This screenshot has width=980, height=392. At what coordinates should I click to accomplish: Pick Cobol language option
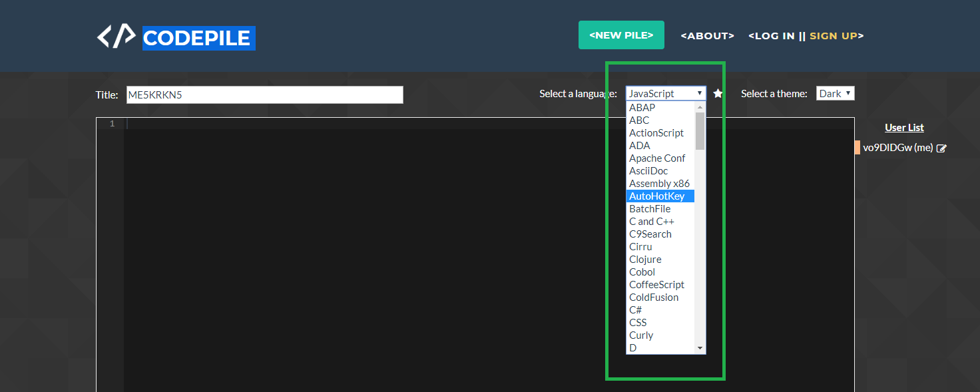(660, 272)
